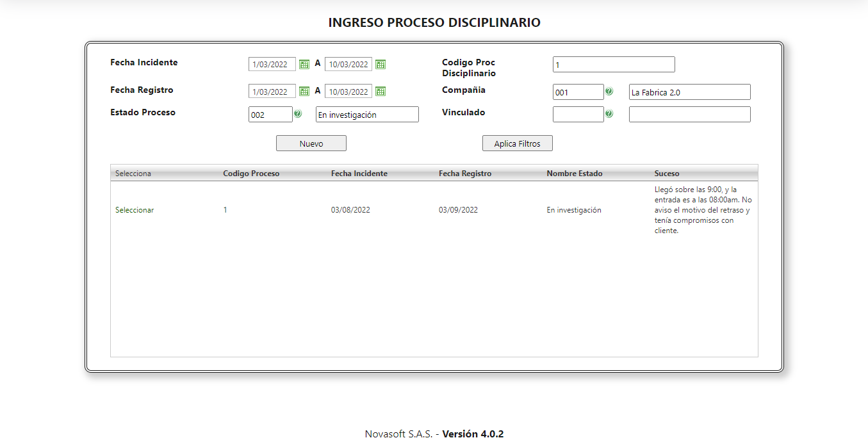Open the Estado Proceso lookup help icon
868x447 pixels.
(x=299, y=114)
